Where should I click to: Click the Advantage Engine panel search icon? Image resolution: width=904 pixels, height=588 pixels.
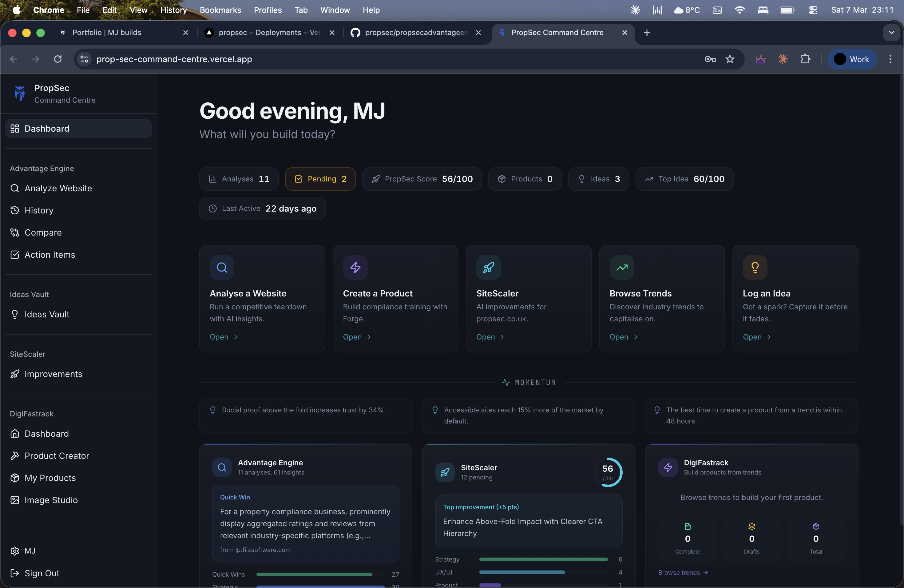[x=222, y=467]
